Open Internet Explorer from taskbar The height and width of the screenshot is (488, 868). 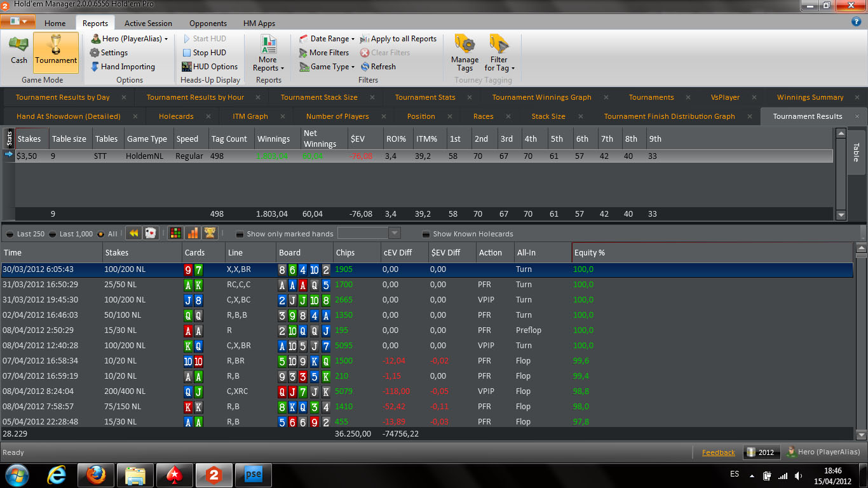click(58, 475)
